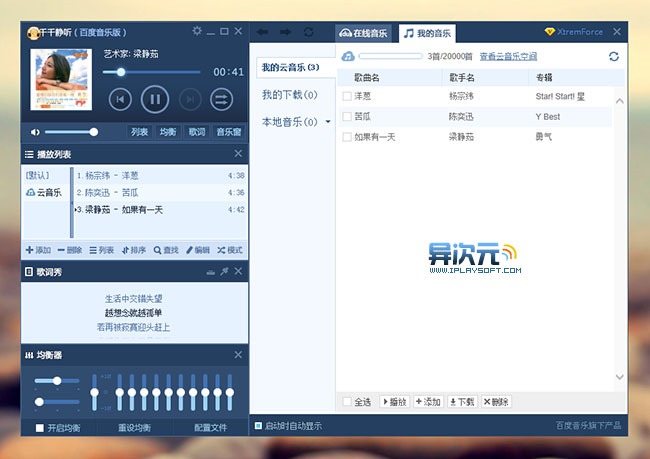
Task: Pause the current song
Action: click(155, 100)
